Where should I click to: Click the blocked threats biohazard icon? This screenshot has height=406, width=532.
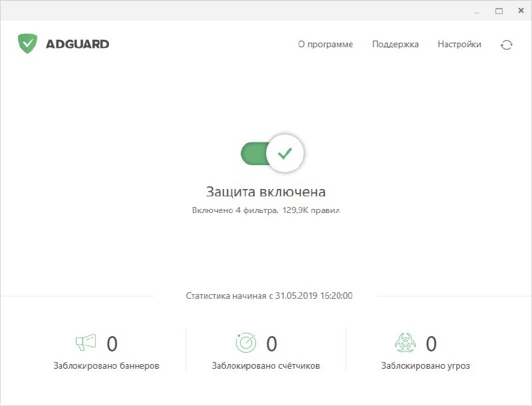click(405, 343)
